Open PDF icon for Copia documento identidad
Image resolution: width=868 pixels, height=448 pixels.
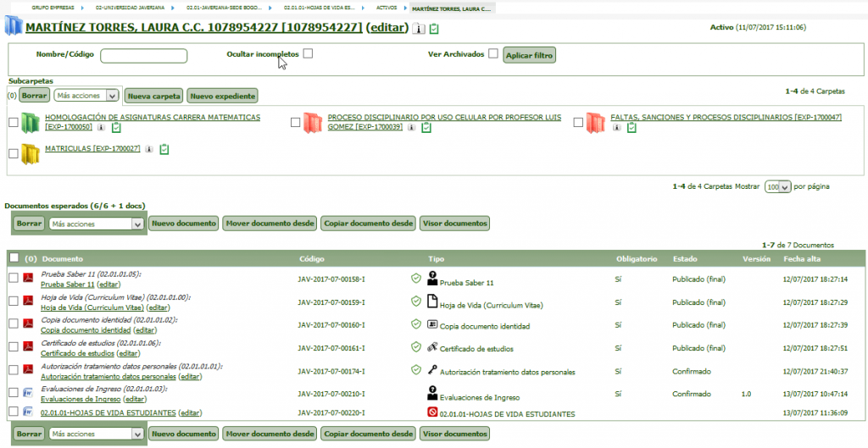click(x=28, y=324)
